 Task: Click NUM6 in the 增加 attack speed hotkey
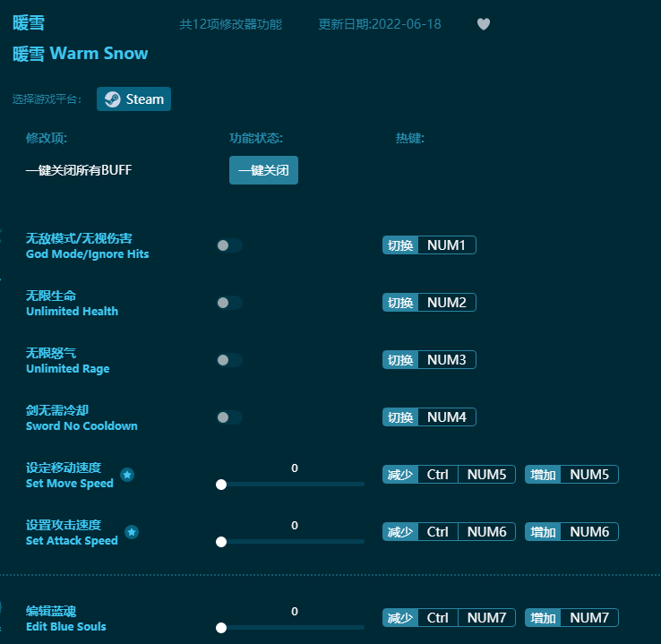click(x=589, y=532)
